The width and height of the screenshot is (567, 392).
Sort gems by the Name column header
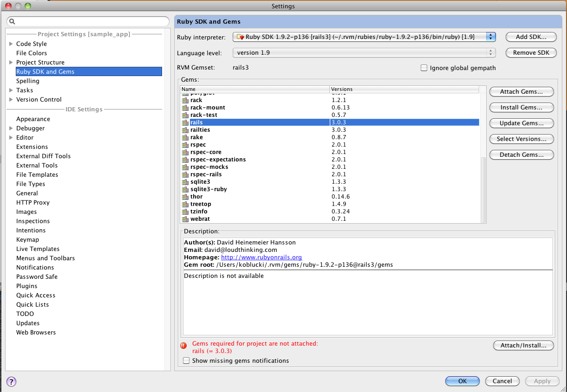tap(254, 89)
